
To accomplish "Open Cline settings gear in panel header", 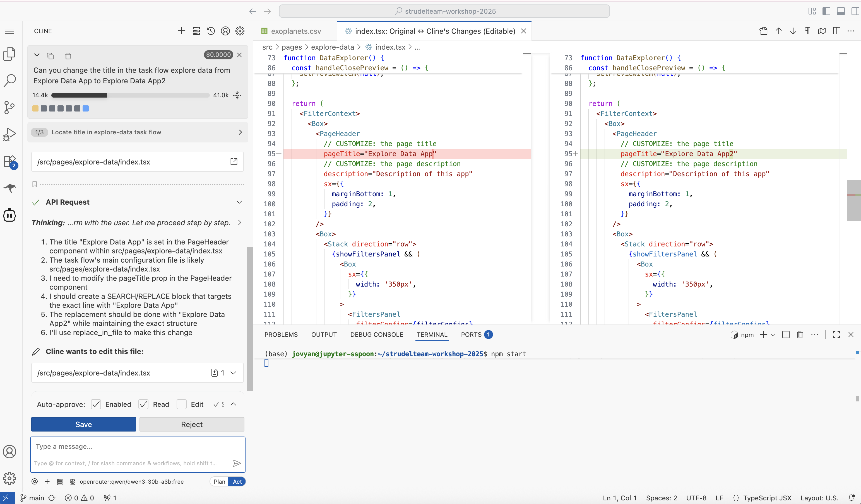I will [x=240, y=31].
